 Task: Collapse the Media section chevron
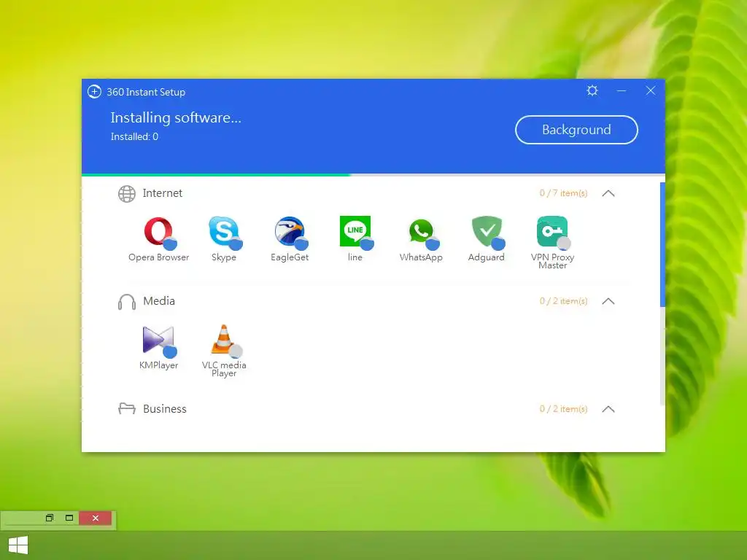pos(608,301)
